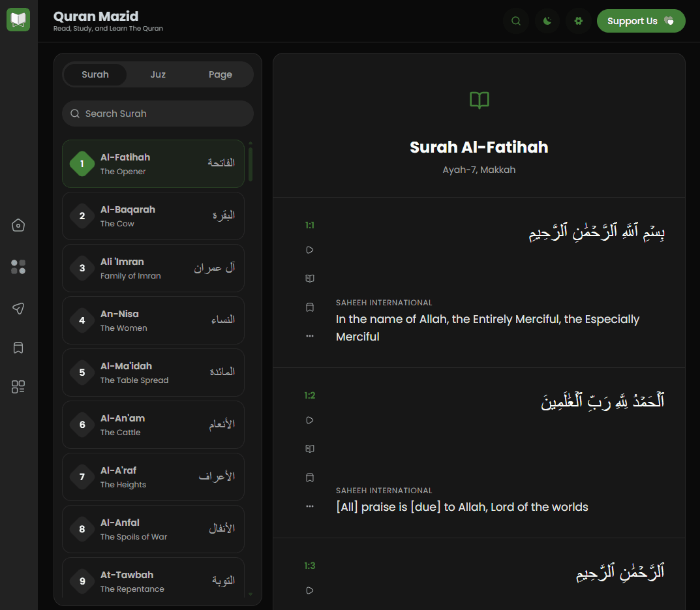Screen dimensions: 700x610
Task: Click the Quran Mazid title text
Action: point(96,16)
